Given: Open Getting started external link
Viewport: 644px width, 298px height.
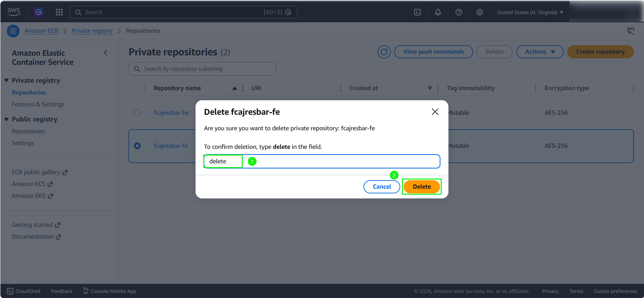Looking at the screenshot, I should tap(36, 225).
